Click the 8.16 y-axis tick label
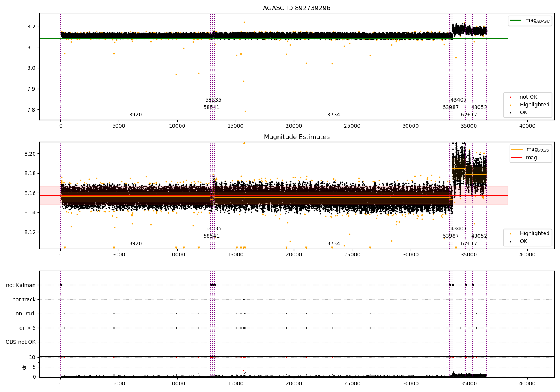This screenshot has width=560, height=392. [30, 193]
